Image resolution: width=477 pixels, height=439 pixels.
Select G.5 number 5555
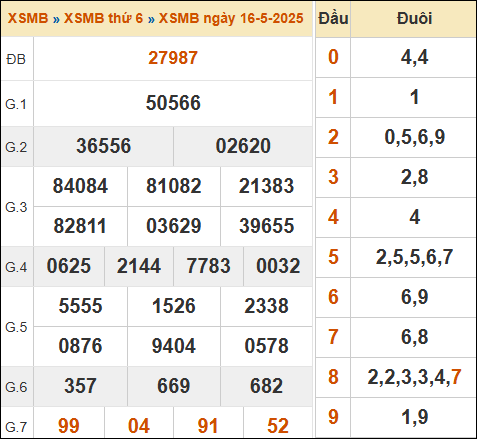click(x=80, y=306)
